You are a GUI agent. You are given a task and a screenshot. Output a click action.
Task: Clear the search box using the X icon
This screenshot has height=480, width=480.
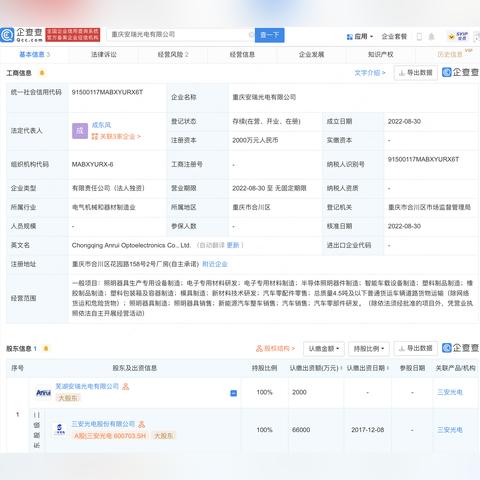(251, 35)
